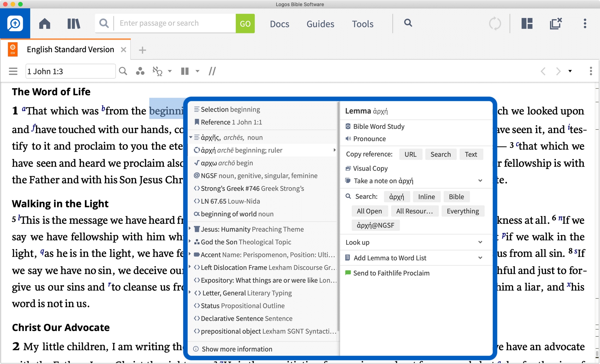Open the navigation history dropdown arrow

(x=570, y=71)
